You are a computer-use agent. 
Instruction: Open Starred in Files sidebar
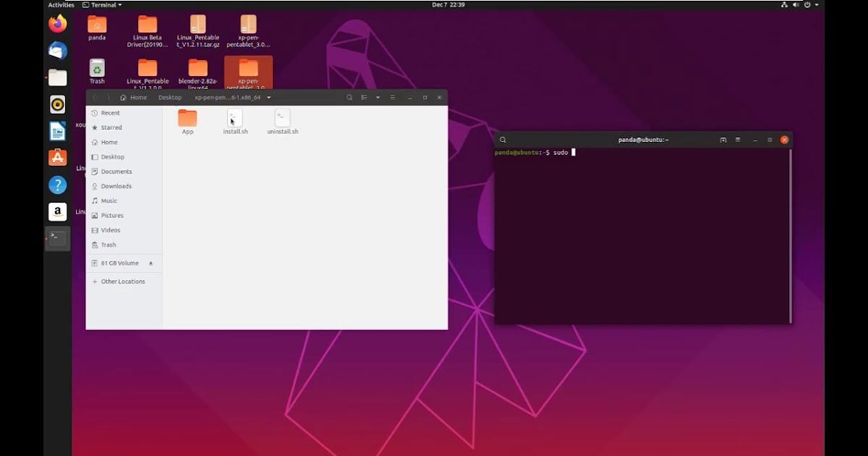(x=124, y=127)
